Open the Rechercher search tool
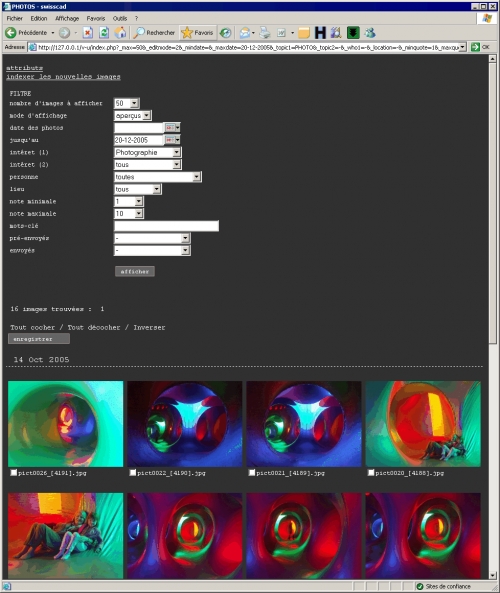500x593 pixels. (155, 33)
